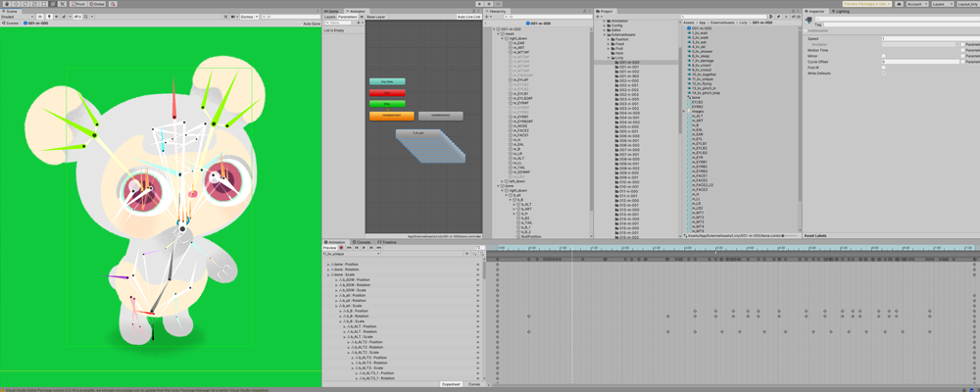Go to first keyframe of clip
Screen dimensions: 980x392
[x=349, y=248]
